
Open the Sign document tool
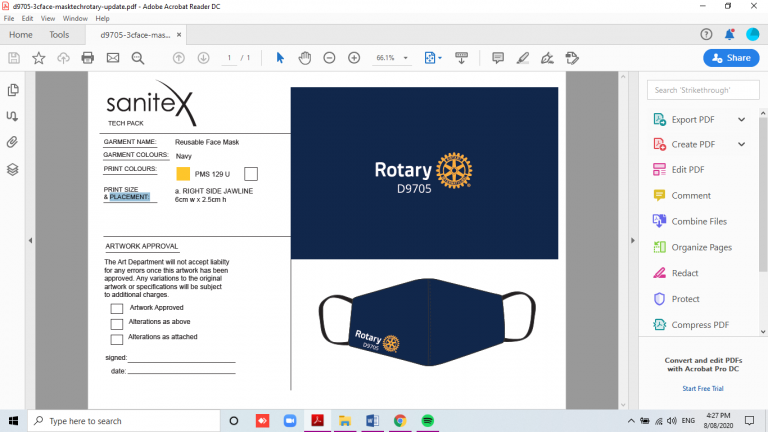coord(547,58)
